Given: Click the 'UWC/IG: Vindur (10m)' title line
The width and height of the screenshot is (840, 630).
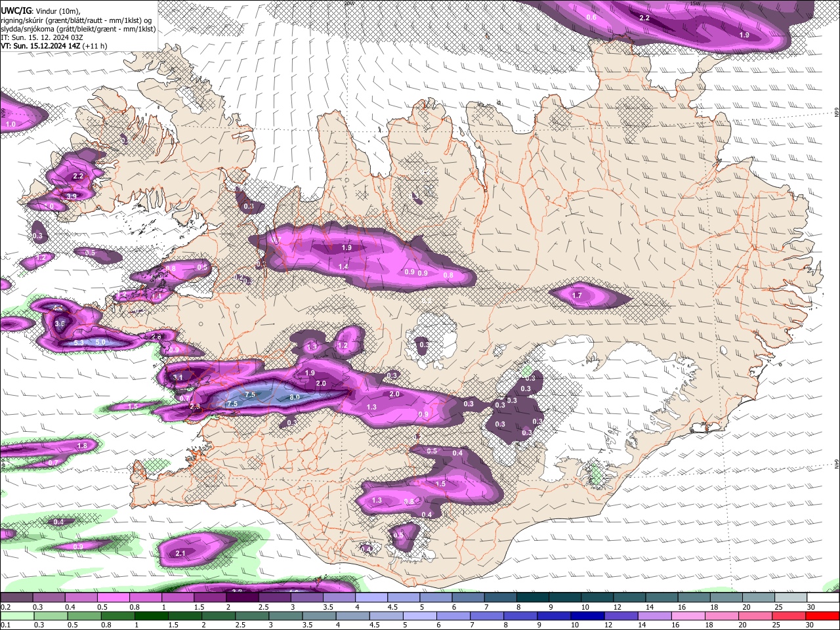Looking at the screenshot, I should 41,10.
